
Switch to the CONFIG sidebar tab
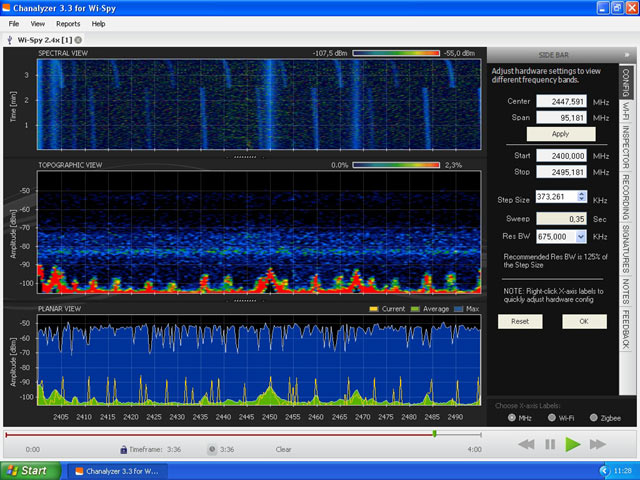click(626, 82)
